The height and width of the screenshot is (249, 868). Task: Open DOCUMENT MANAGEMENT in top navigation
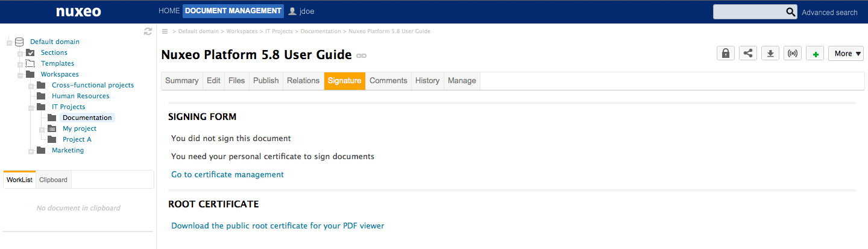pyautogui.click(x=233, y=11)
